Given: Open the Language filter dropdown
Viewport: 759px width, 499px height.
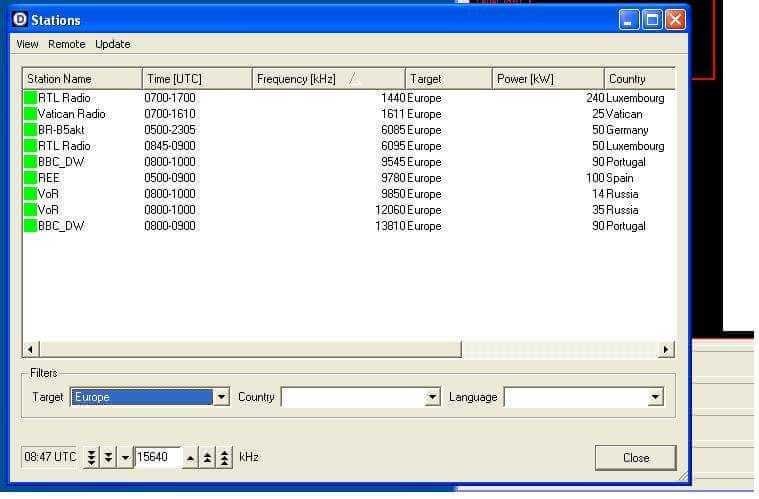Looking at the screenshot, I should click(655, 397).
